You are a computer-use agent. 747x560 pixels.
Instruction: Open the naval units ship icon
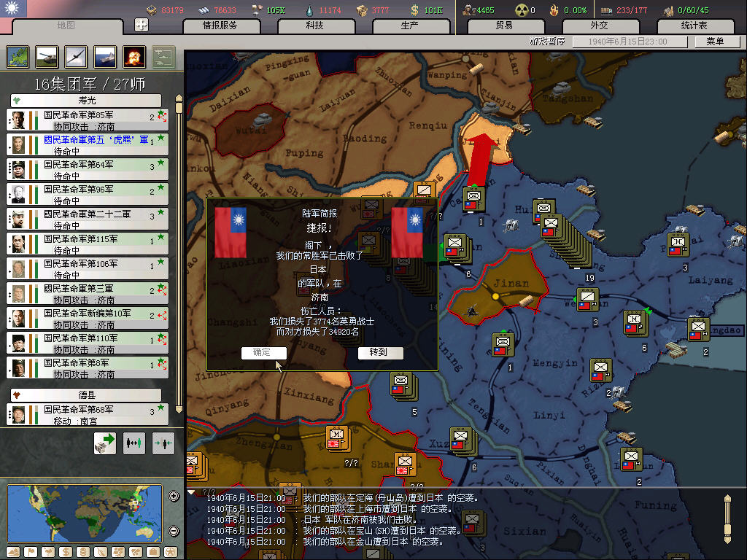click(x=105, y=56)
